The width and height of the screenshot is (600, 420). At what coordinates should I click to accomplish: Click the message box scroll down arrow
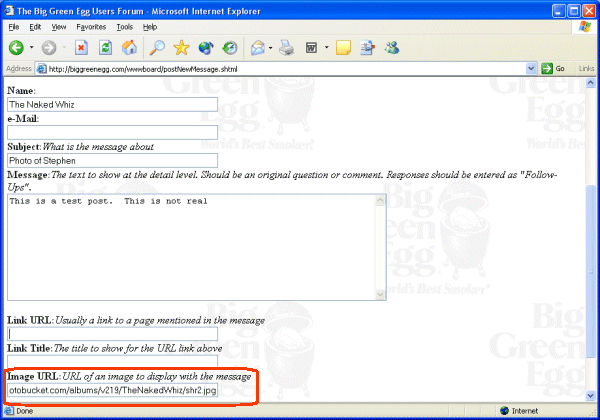point(380,294)
